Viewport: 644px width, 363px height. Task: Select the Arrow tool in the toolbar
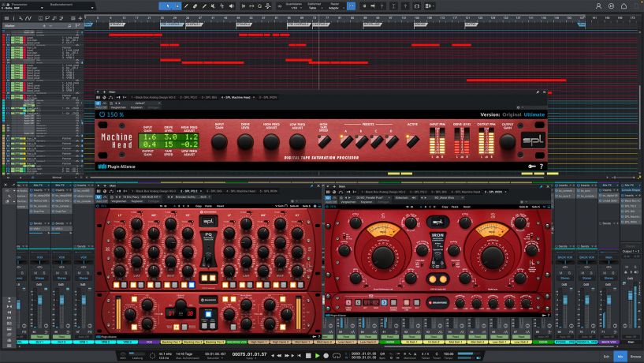168,6
